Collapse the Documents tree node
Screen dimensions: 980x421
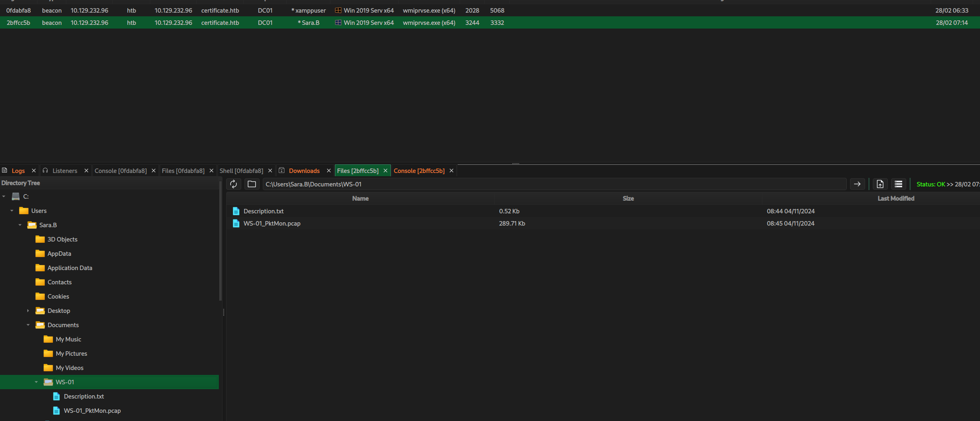coord(28,325)
